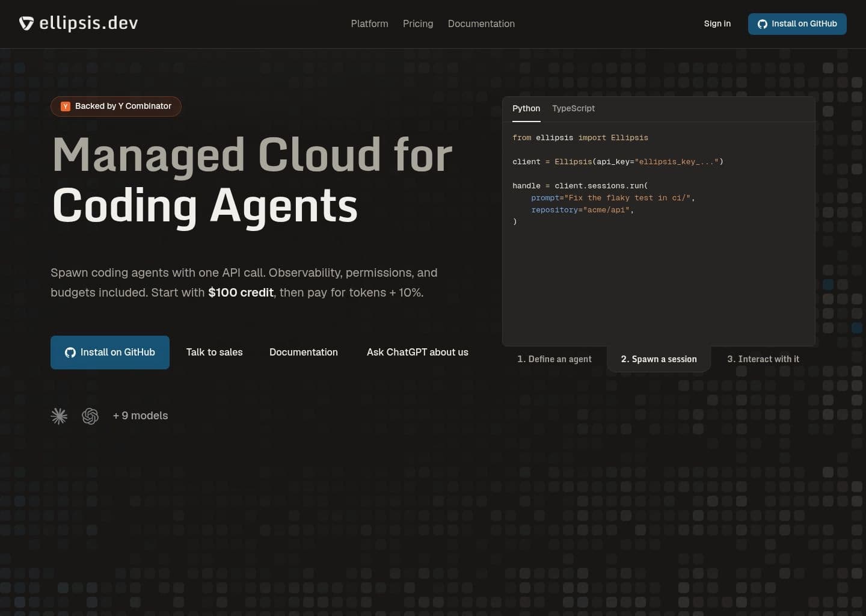Click the 'Managed Cloud for' heading line
The width and height of the screenshot is (866, 616).
coord(253,155)
